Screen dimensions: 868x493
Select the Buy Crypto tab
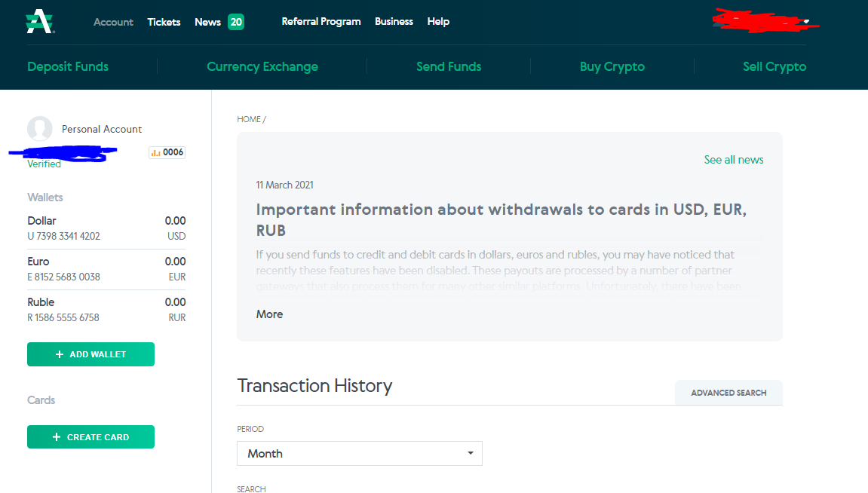(x=612, y=66)
